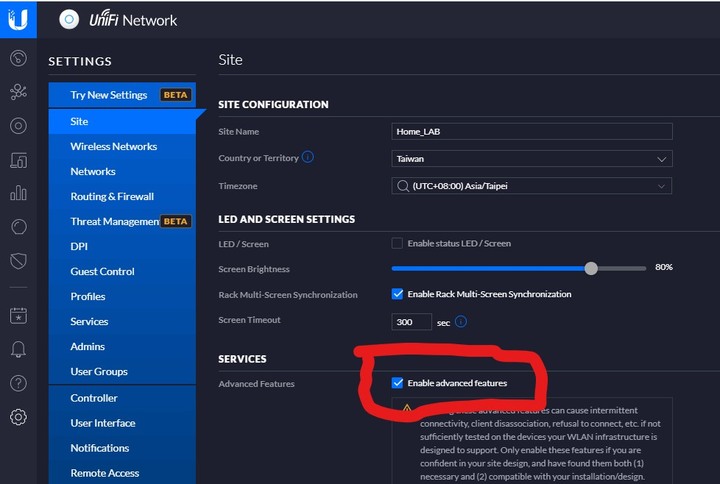Click the info icon next to Screen Timeout sec

coord(461,321)
